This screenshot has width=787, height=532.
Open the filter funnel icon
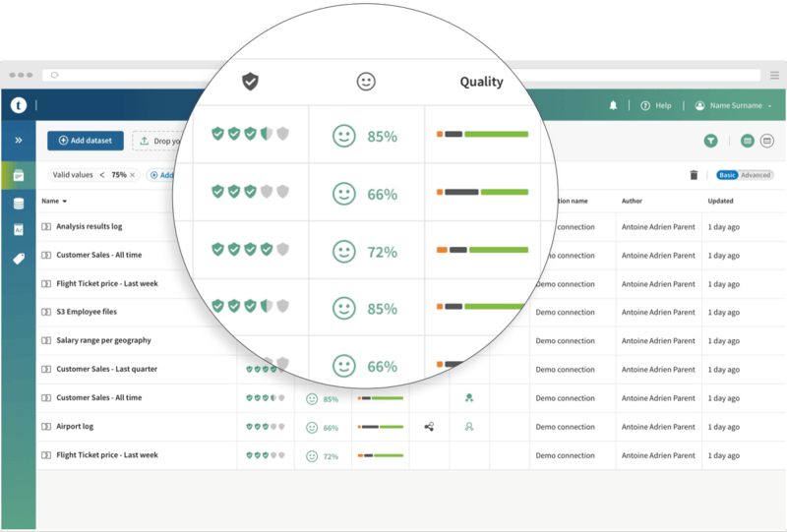click(x=710, y=142)
